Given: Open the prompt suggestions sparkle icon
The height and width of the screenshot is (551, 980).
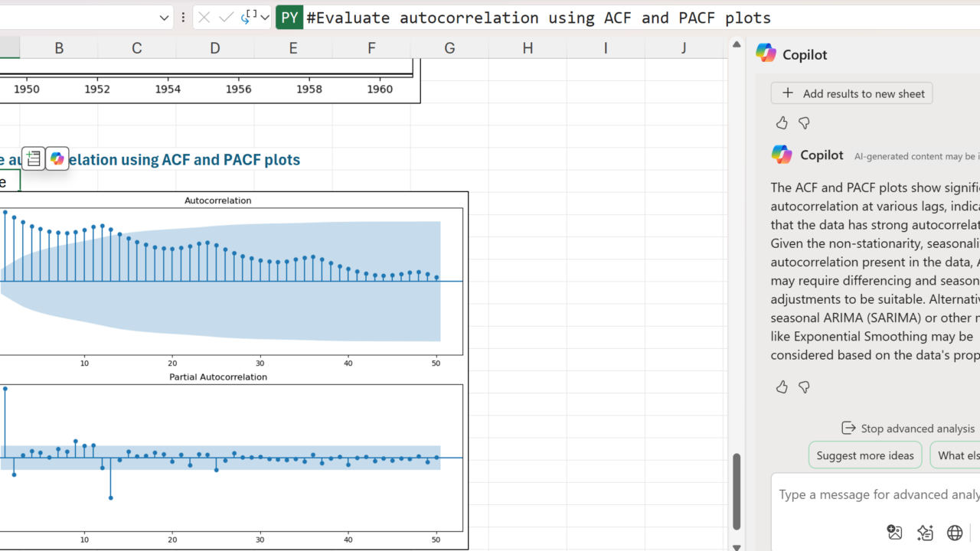Looking at the screenshot, I should (x=925, y=533).
